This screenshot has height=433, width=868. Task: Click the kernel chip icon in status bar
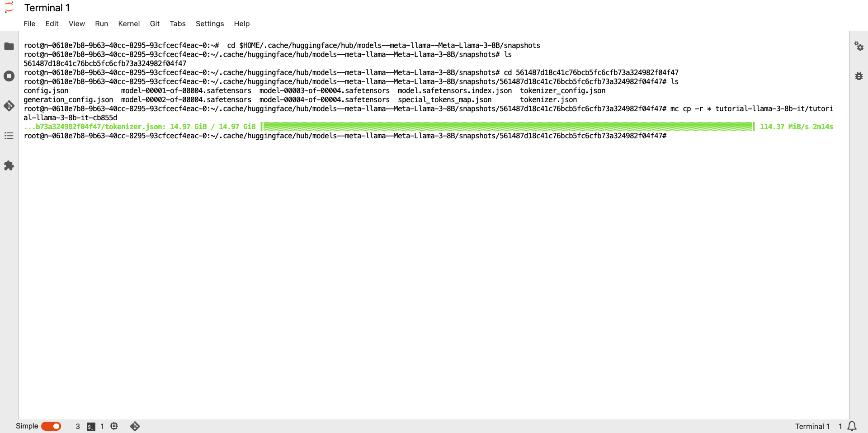pos(114,426)
